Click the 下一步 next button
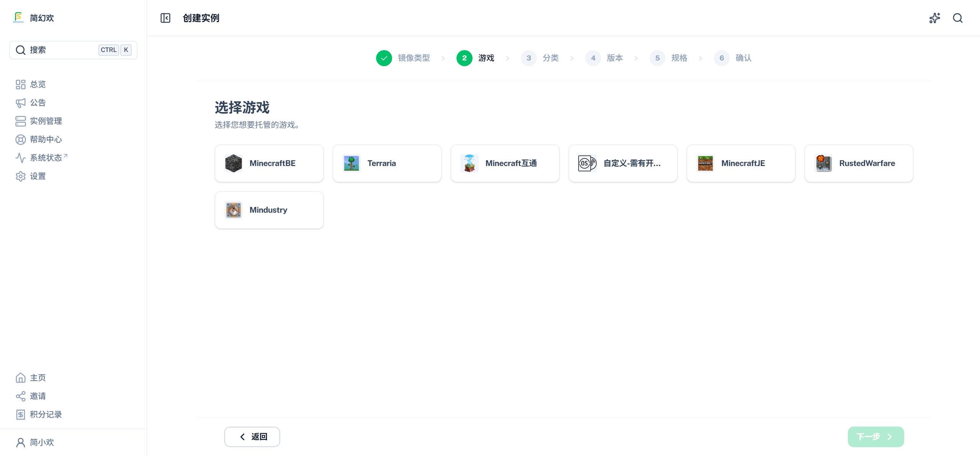 coord(876,437)
